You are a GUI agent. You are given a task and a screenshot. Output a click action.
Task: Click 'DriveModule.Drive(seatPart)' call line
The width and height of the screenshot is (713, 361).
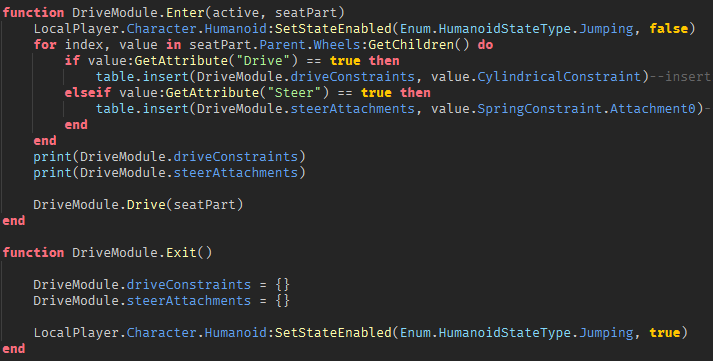coord(138,205)
